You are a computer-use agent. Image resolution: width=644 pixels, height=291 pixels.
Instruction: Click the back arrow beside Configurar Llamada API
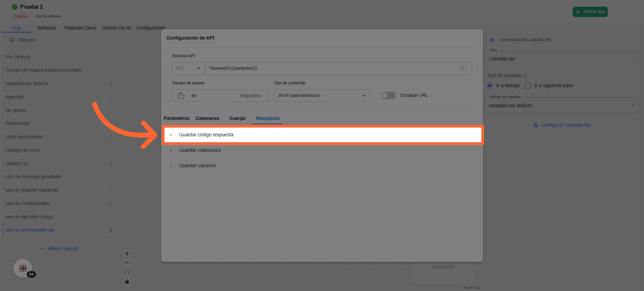492,40
